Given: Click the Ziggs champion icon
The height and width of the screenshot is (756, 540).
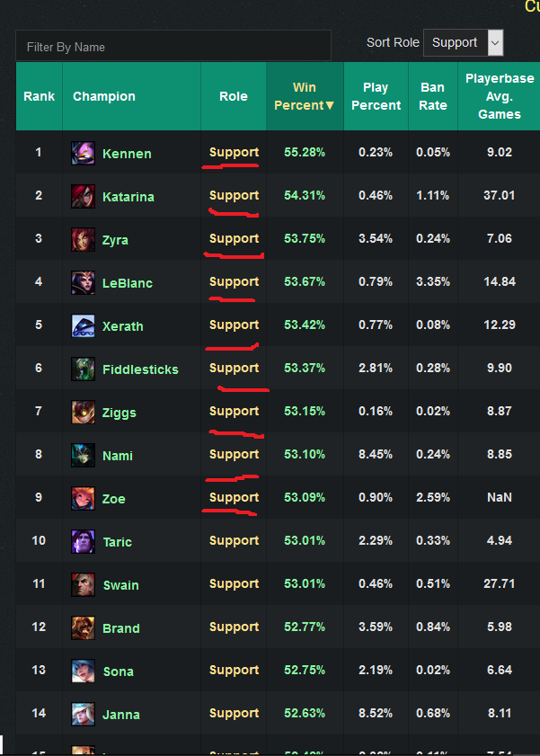Looking at the screenshot, I should click(83, 412).
